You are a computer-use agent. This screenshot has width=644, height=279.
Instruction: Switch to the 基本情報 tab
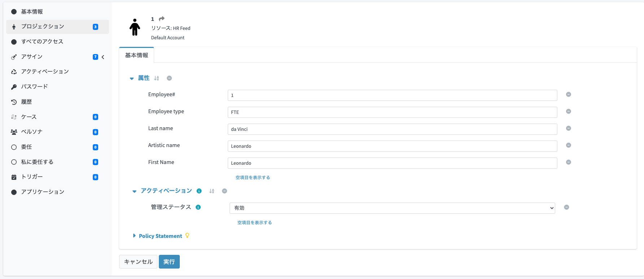(136, 55)
